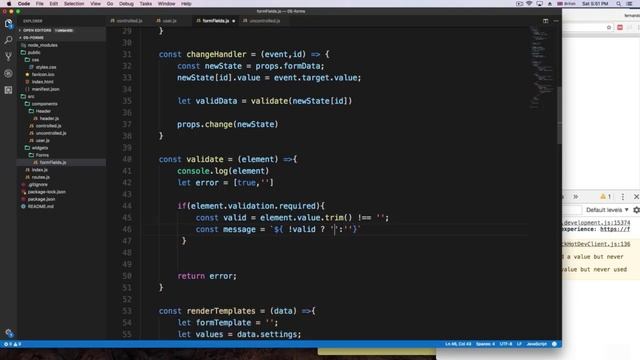The height and width of the screenshot is (360, 640).
Task: Open the Debug menu
Action: 126,4
